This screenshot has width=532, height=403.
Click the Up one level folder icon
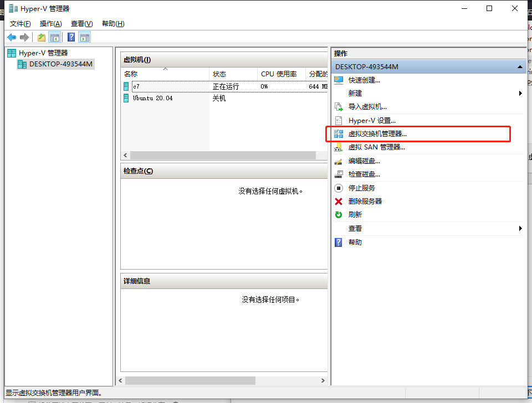[x=42, y=37]
